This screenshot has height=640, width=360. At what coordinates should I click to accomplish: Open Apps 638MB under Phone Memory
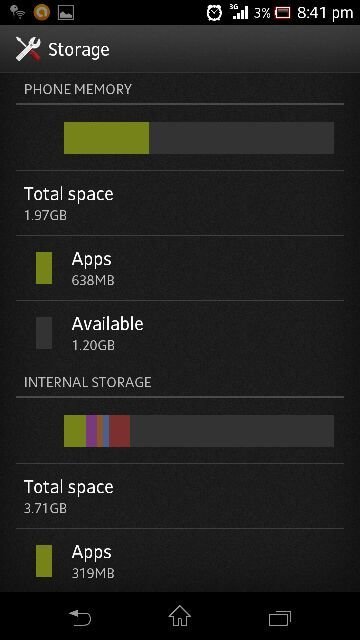coord(180,268)
